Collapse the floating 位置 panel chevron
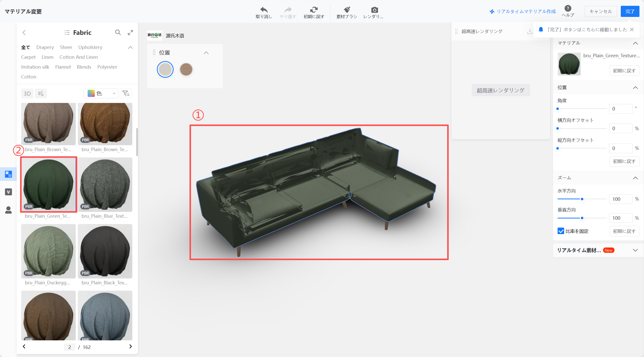The height and width of the screenshot is (357, 644). pyautogui.click(x=206, y=53)
